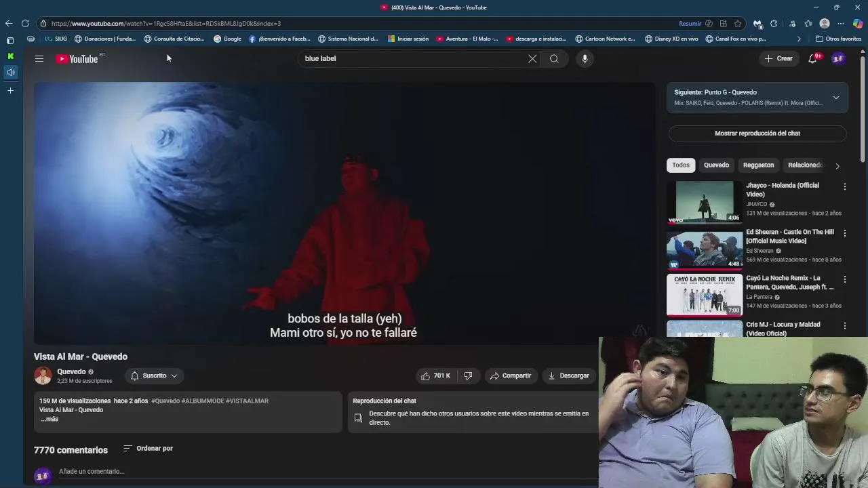Open Ed Sheeran Castle On The Hill thumbnail
The height and width of the screenshot is (488, 868).
coord(705,249)
